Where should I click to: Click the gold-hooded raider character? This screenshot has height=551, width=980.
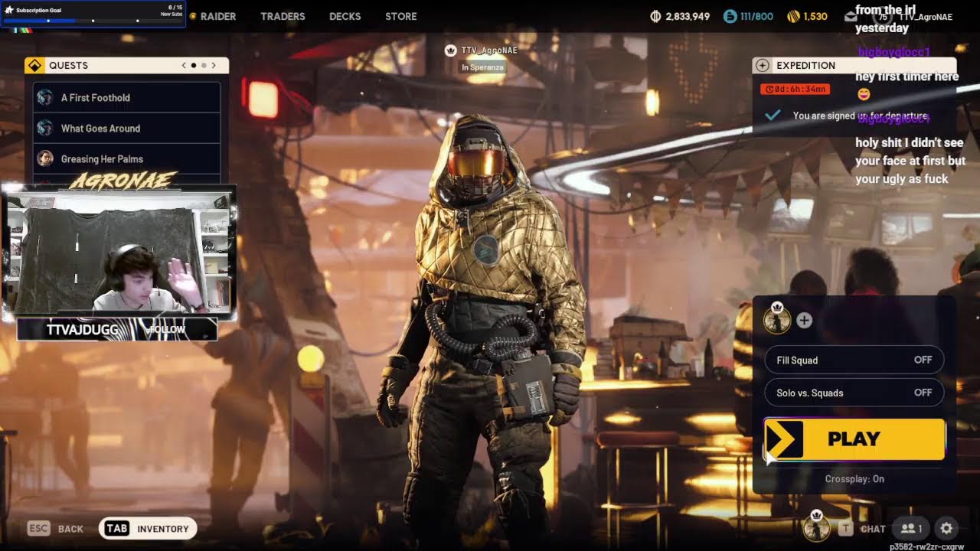(x=485, y=329)
